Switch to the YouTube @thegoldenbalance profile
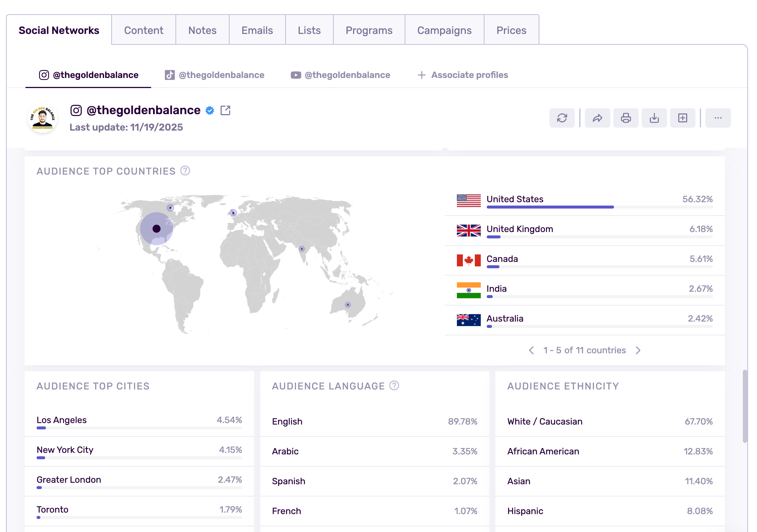Image resolution: width=757 pixels, height=532 pixels. (340, 75)
